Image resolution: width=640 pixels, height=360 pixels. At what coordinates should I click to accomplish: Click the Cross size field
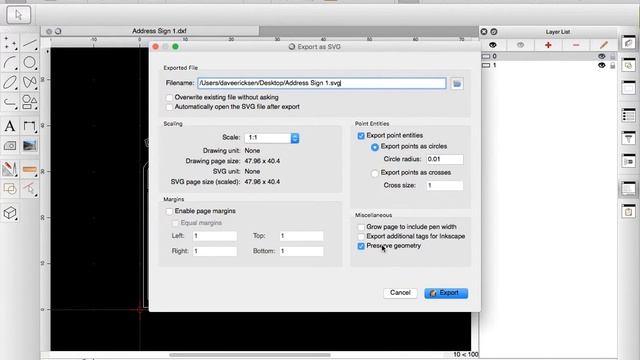click(444, 186)
